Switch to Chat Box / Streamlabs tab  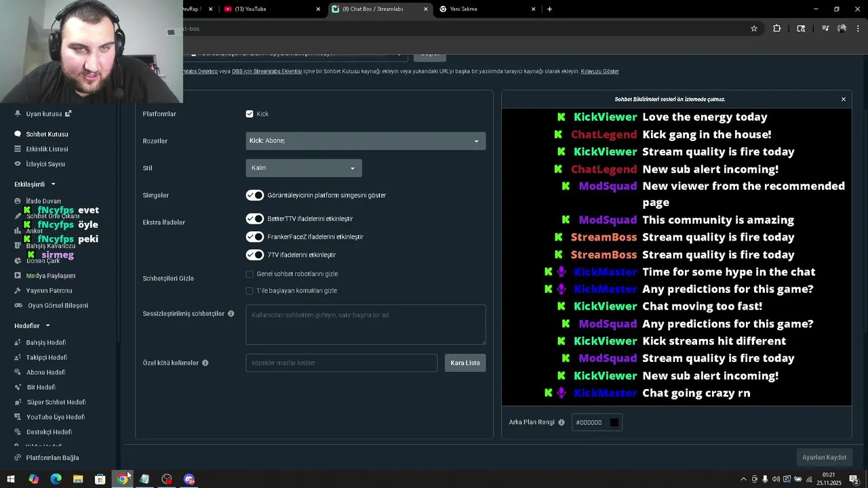click(380, 9)
